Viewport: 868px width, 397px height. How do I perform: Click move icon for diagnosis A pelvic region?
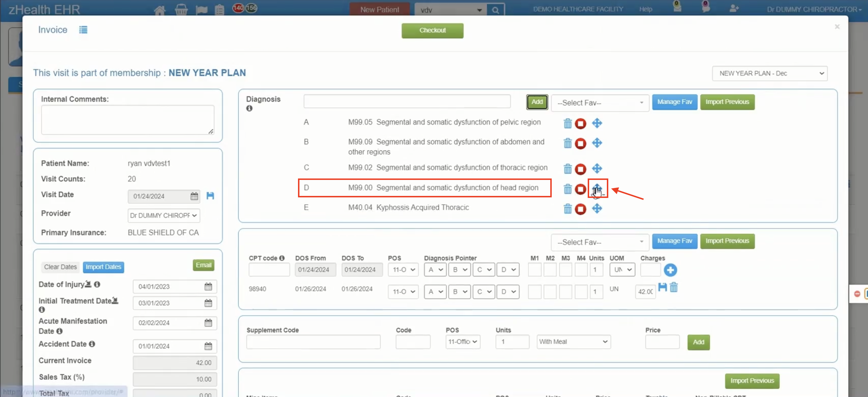(597, 123)
